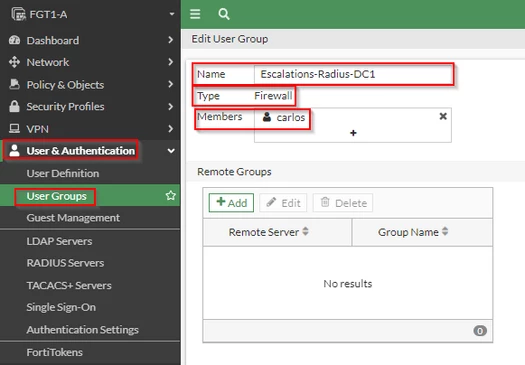Click the Delete remote group button
This screenshot has height=365, width=525.
pyautogui.click(x=343, y=203)
